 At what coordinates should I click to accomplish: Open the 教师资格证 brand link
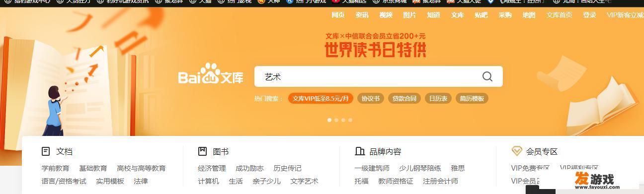(396, 181)
